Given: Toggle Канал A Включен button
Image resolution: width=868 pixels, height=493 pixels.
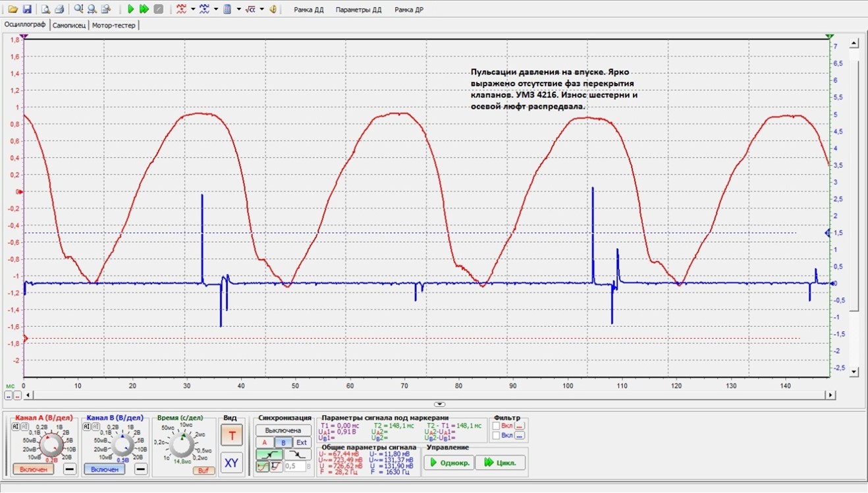Looking at the screenshot, I should (x=33, y=469).
